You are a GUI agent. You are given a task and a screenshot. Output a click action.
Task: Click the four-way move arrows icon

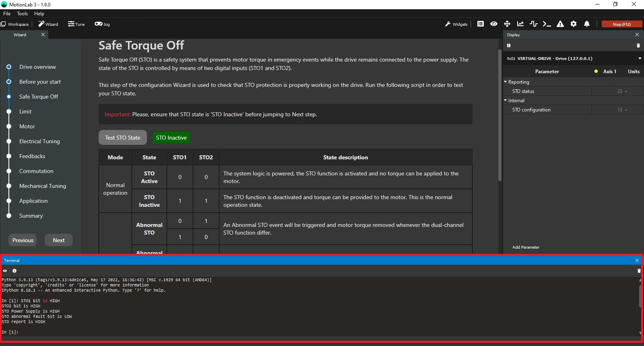(x=507, y=24)
